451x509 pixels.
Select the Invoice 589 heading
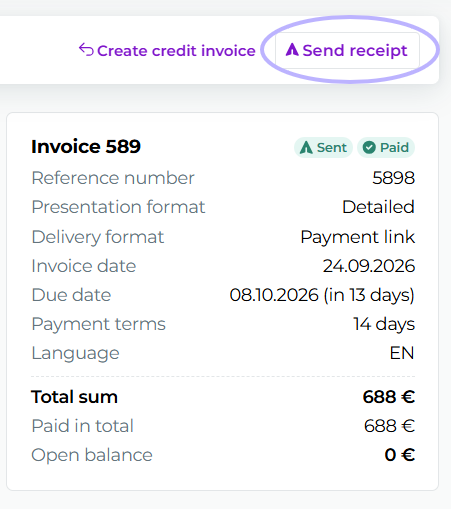coord(86,146)
